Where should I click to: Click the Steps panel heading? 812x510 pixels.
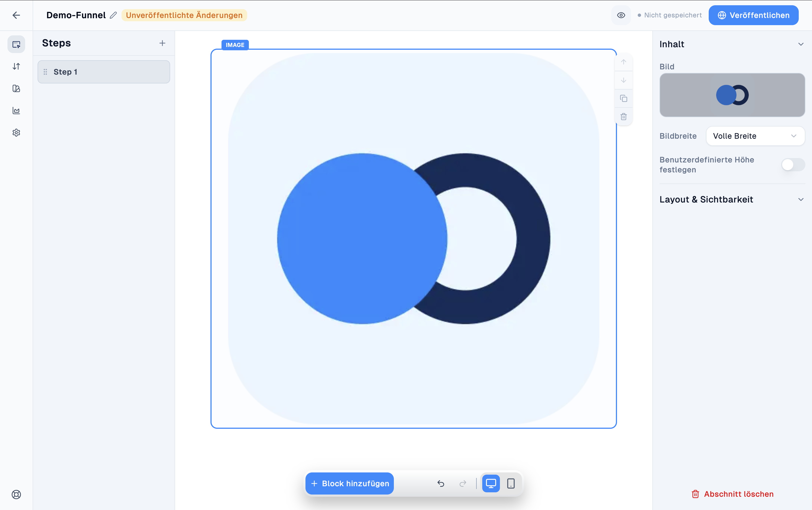point(56,43)
